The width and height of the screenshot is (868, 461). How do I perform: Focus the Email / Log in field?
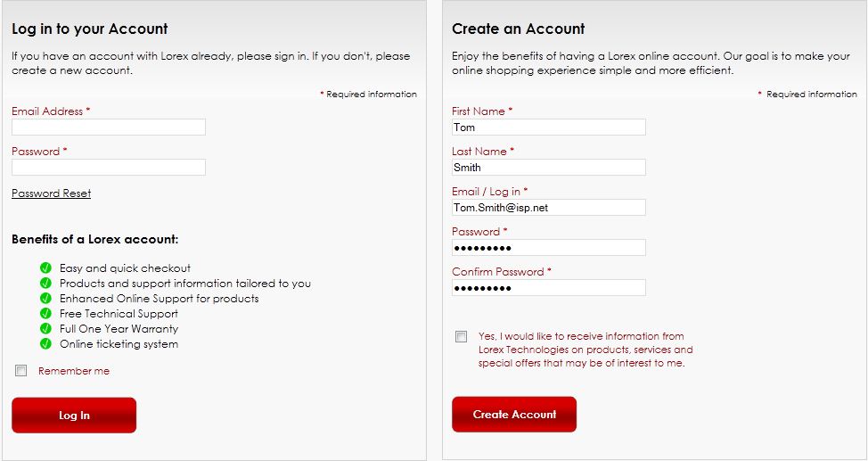[549, 207]
